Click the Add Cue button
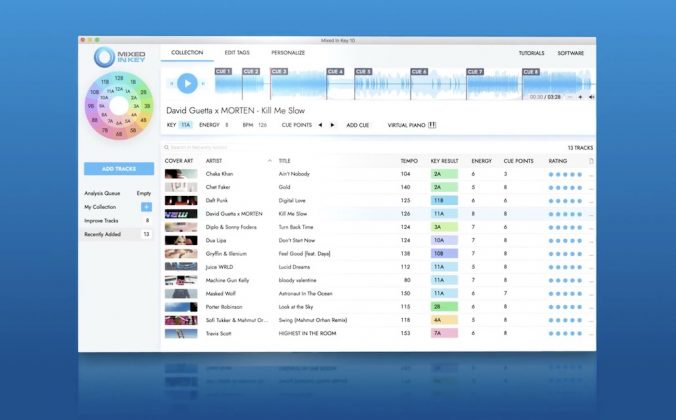Image resolution: width=676 pixels, height=420 pixels. [x=358, y=125]
